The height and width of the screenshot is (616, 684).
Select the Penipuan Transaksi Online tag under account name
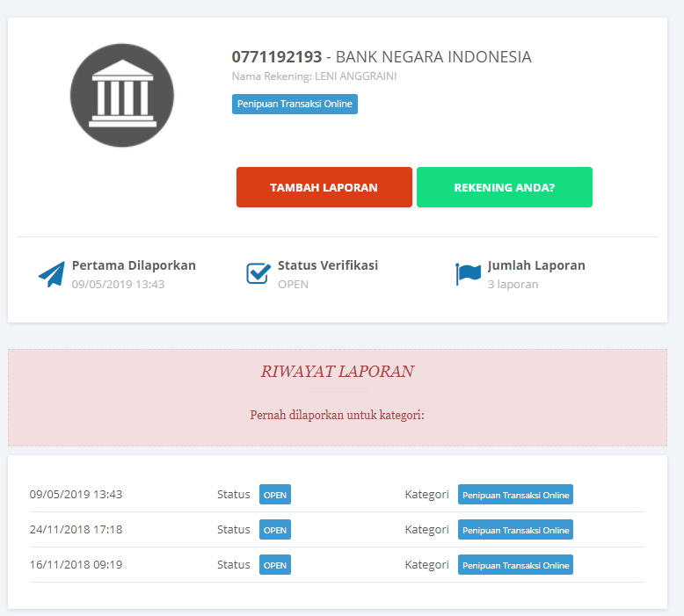point(295,105)
